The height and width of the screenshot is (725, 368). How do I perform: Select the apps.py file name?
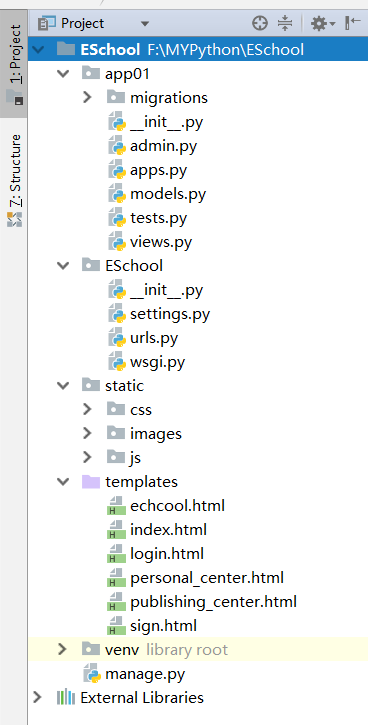point(159,170)
